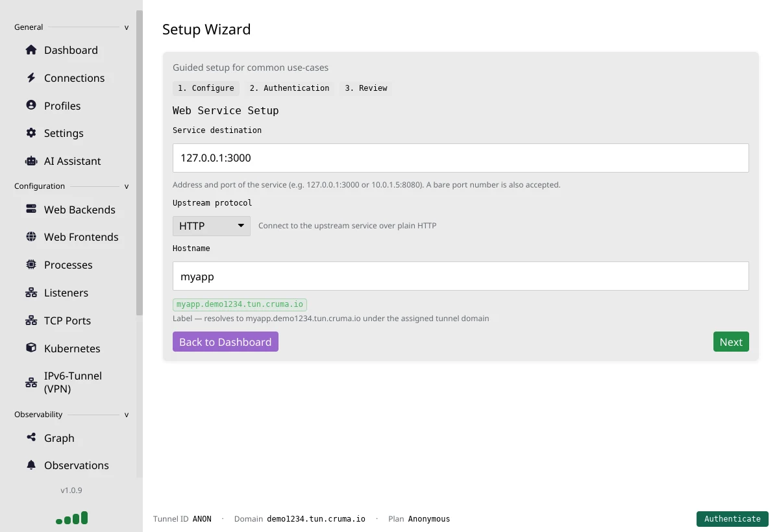
Task: Open Listeners configuration
Action: tap(66, 293)
